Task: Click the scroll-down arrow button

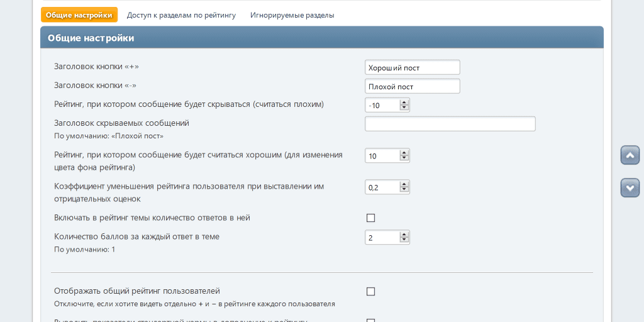Action: pos(630,187)
